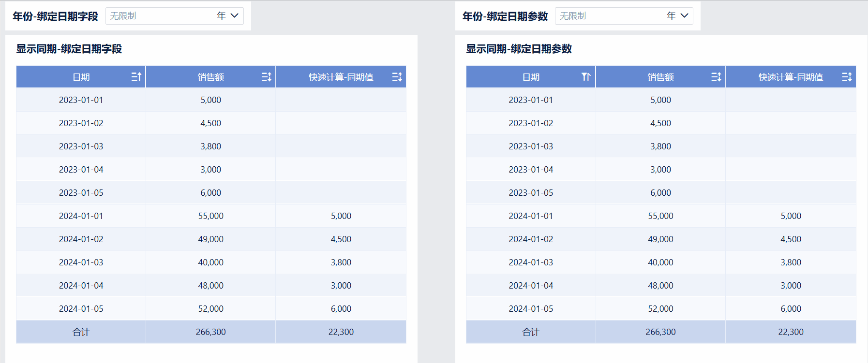
Task: Click 销售额 sort icon in 绑定日期参数 table
Action: (717, 77)
